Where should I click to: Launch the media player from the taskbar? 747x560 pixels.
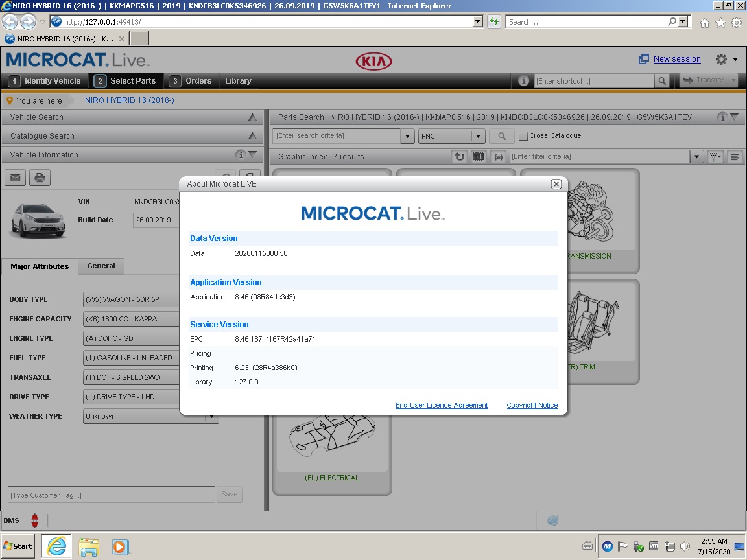[x=120, y=546]
